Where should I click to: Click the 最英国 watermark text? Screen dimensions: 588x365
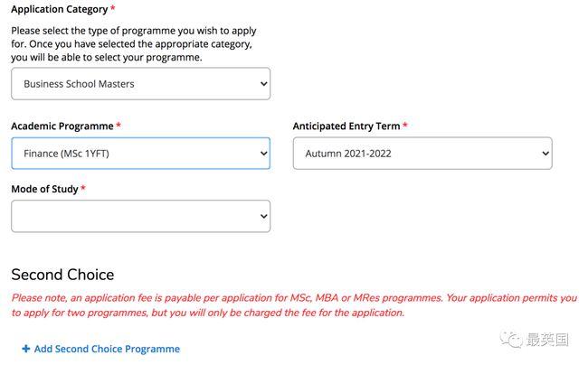point(548,340)
